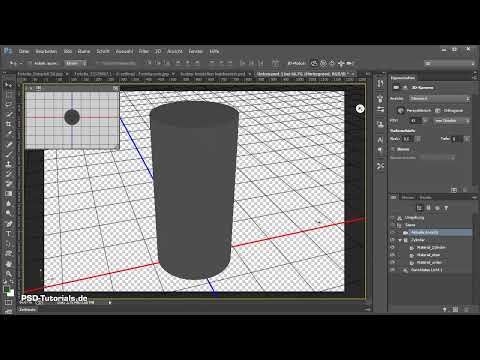The width and height of the screenshot is (480, 360).
Task: Select the Clone Stamp tool
Action: tap(8, 164)
